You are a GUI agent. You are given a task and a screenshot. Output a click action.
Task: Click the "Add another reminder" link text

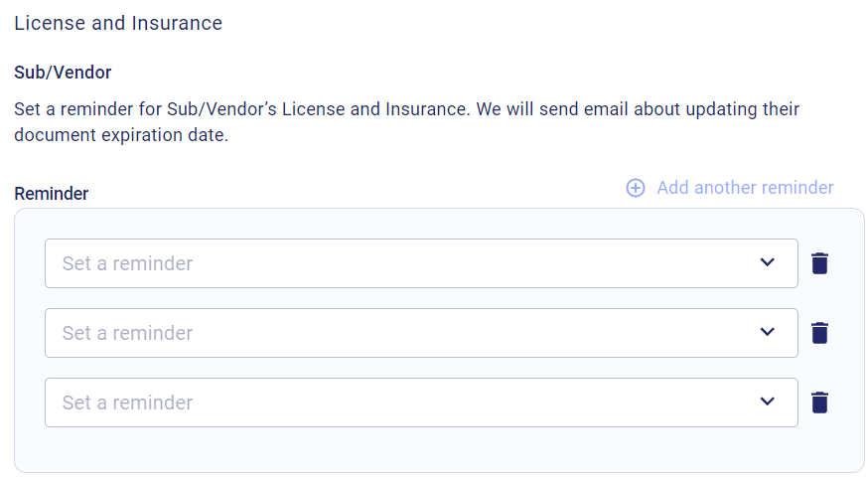tap(745, 188)
